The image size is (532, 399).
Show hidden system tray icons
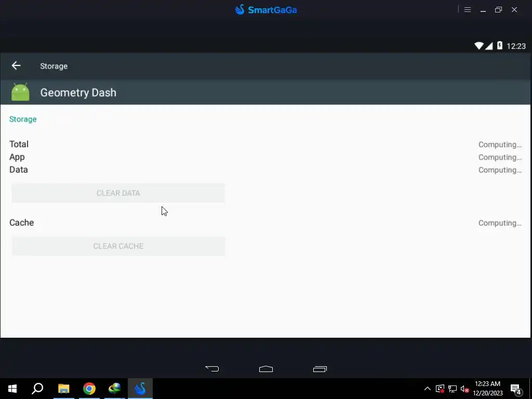pyautogui.click(x=428, y=389)
